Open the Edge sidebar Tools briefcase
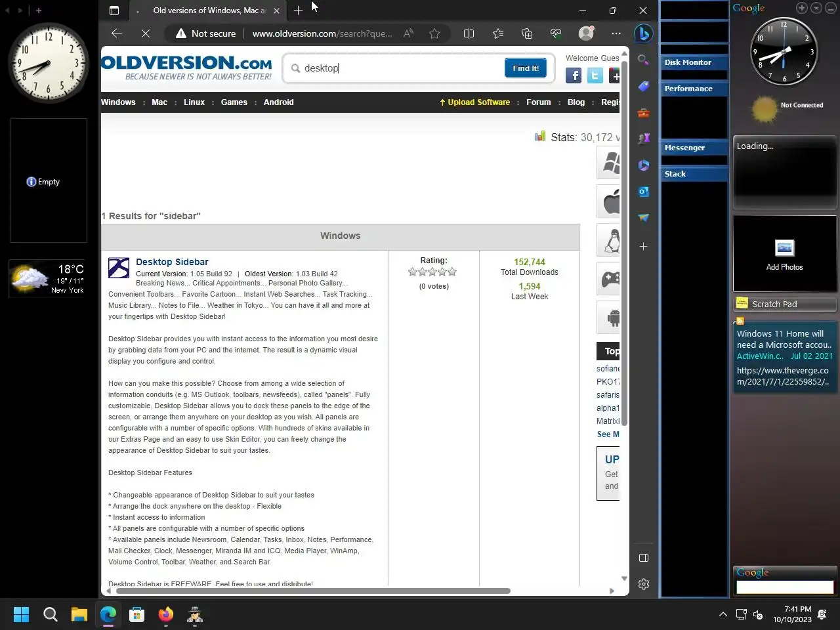This screenshot has height=630, width=840. click(644, 113)
